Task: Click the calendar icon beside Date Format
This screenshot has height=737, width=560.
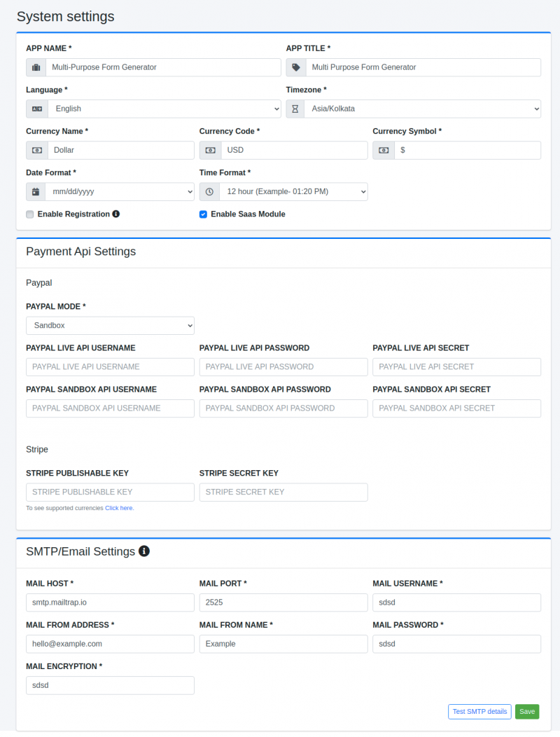Action: pos(36,192)
